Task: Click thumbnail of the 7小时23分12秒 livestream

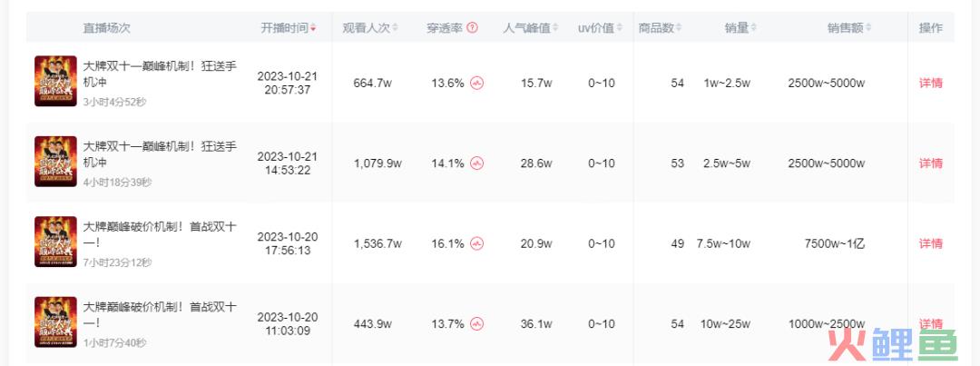Action: pyautogui.click(x=55, y=242)
